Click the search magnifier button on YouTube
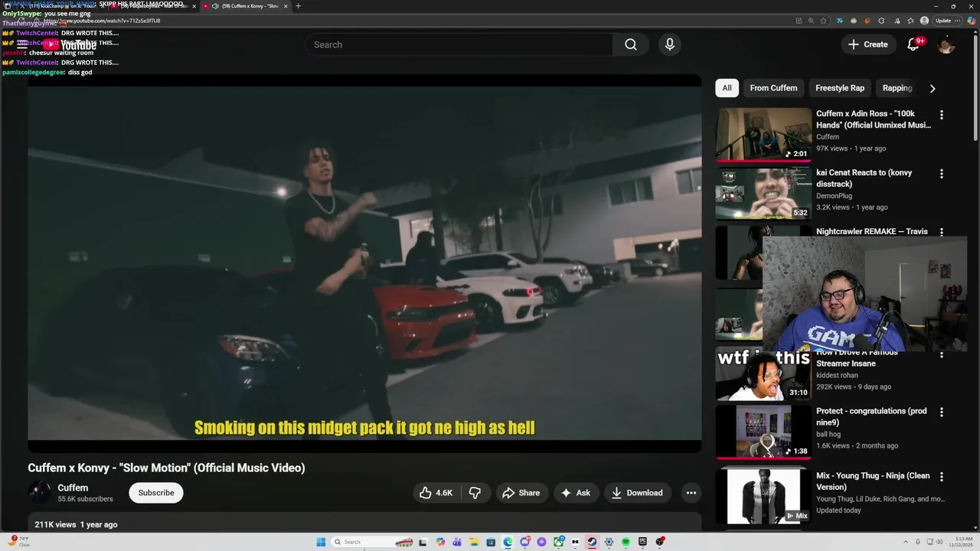 (630, 44)
